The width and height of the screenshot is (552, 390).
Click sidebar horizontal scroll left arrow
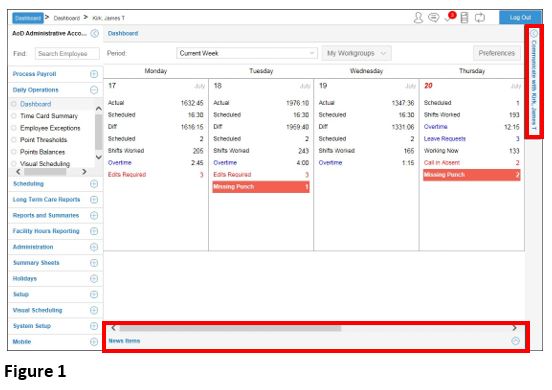point(18,172)
